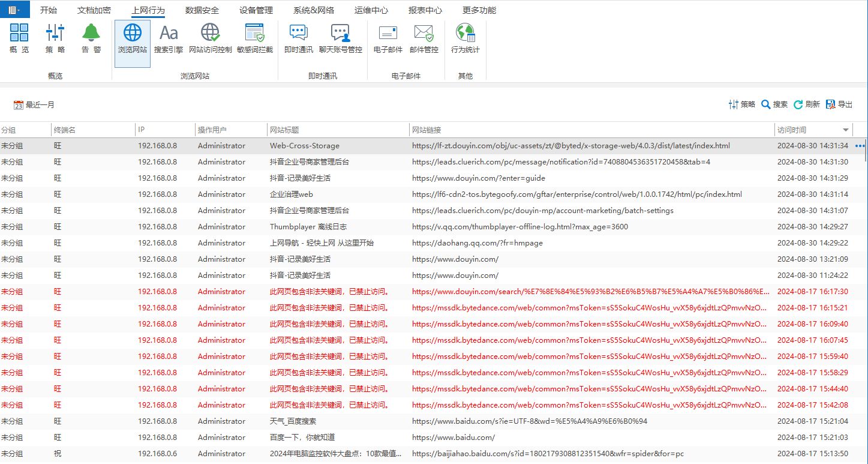The image size is (868, 464).
Task: Switch to the 系统&网络 tab
Action: pyautogui.click(x=314, y=10)
